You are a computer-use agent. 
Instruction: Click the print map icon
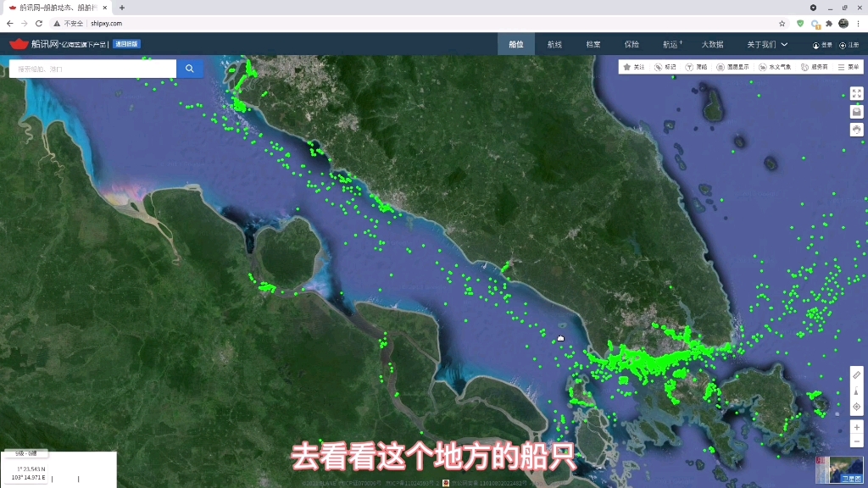click(x=856, y=112)
